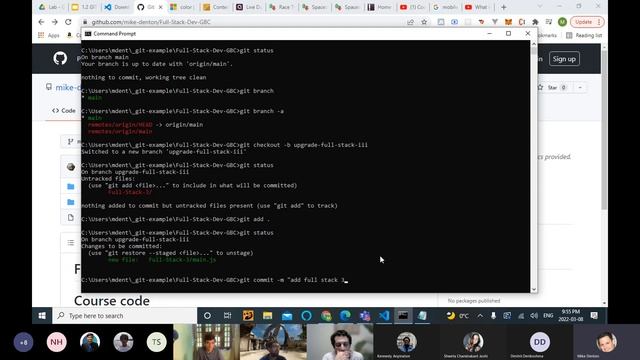Click the 'Type here to search' box

click(x=125, y=316)
